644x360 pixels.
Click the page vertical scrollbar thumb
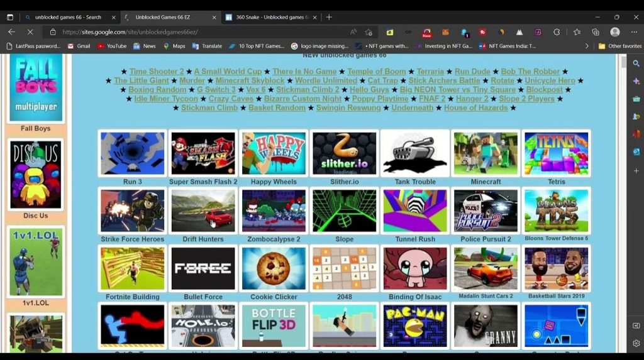[623, 62]
